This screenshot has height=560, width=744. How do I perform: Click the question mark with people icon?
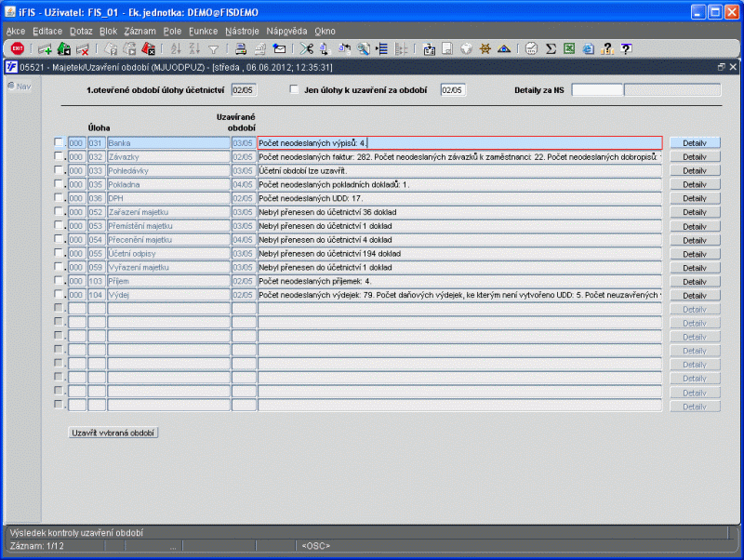click(x=607, y=48)
